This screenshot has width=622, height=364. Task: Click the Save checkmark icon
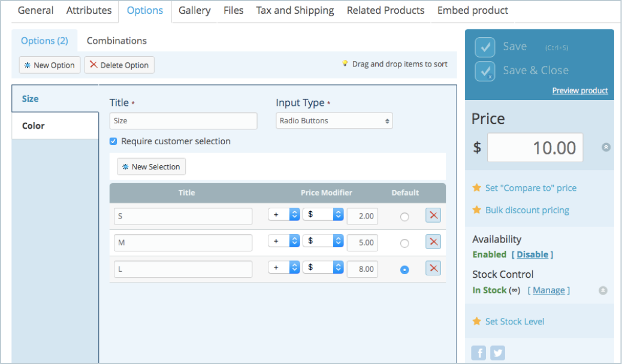485,47
